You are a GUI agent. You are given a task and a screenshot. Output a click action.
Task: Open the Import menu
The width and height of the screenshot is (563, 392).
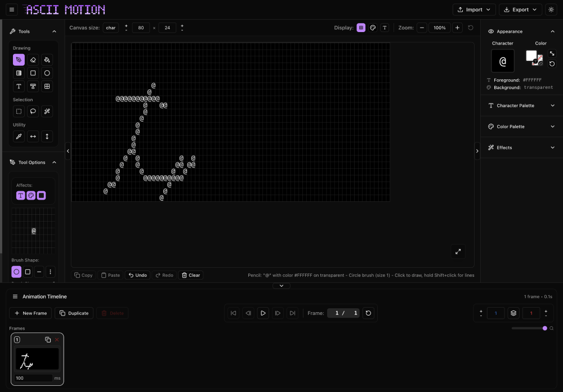[x=474, y=10]
